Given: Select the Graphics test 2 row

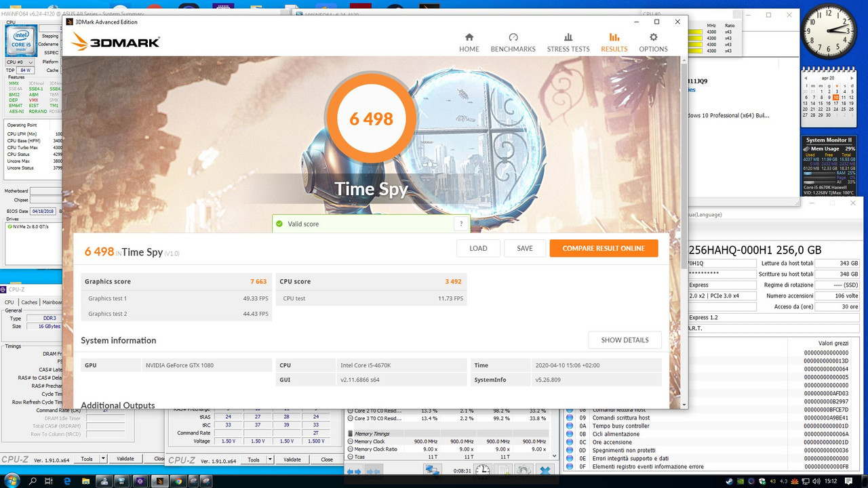Looking at the screenshot, I should (x=176, y=314).
